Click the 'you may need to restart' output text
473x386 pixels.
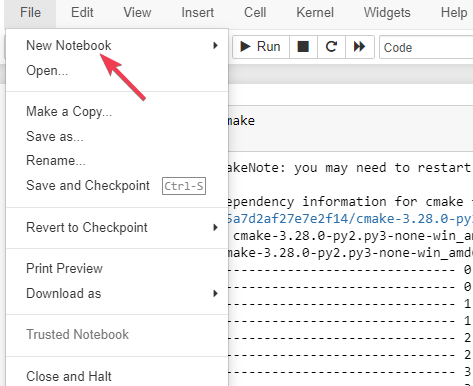click(383, 168)
